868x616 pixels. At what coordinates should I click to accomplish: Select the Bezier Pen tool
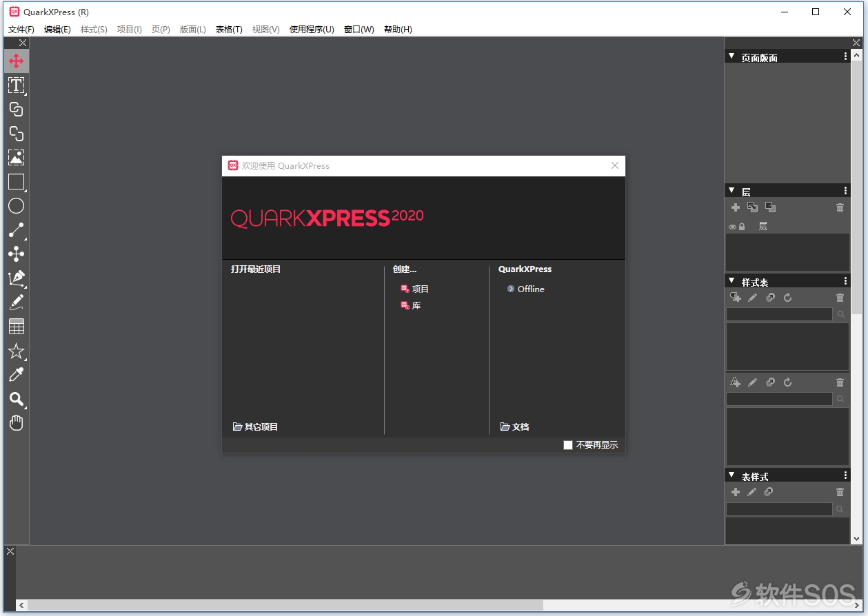[16, 278]
